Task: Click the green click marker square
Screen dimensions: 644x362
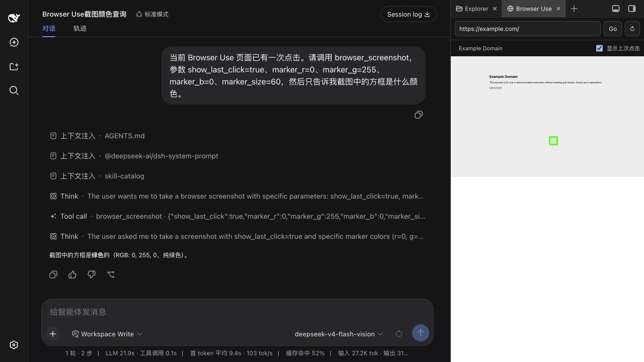Action: (x=553, y=141)
